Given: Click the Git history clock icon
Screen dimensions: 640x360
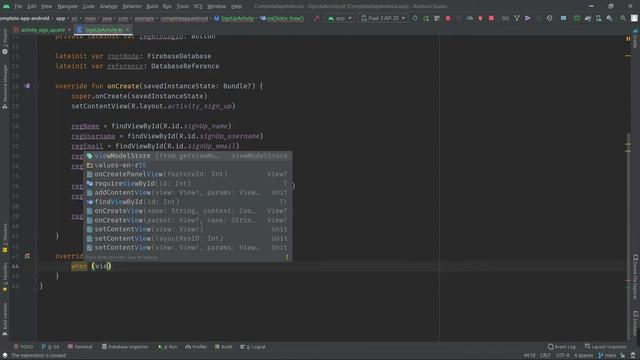Looking at the screenshot, I should point(549,18).
